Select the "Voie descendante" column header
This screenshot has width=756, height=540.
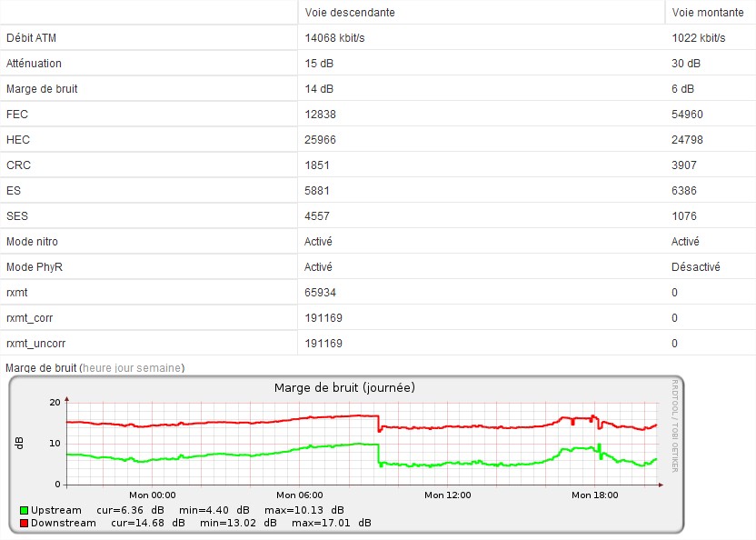(x=350, y=13)
